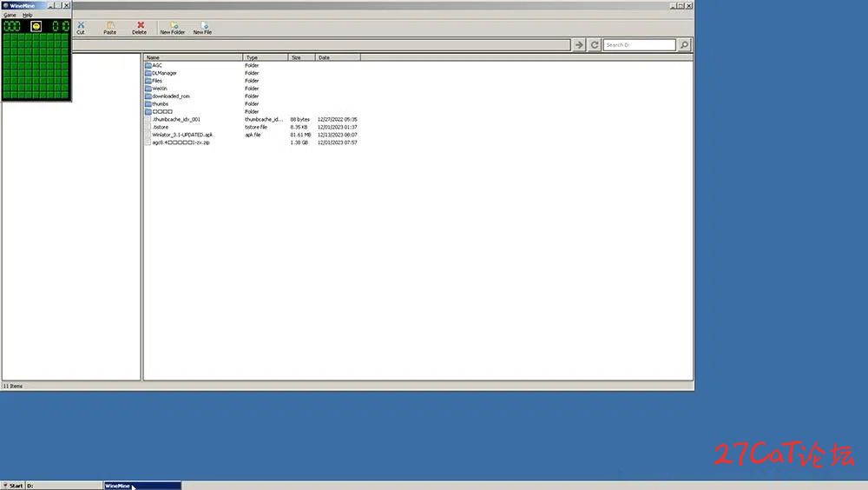Click the search magnifier icon
The height and width of the screenshot is (490, 868).
tap(684, 45)
